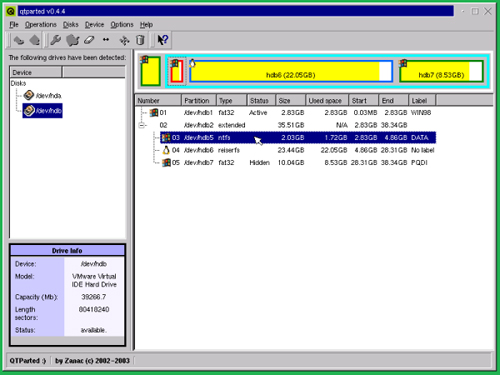Open the Disks menu
Screen dimensions: 500x375
pos(71,25)
